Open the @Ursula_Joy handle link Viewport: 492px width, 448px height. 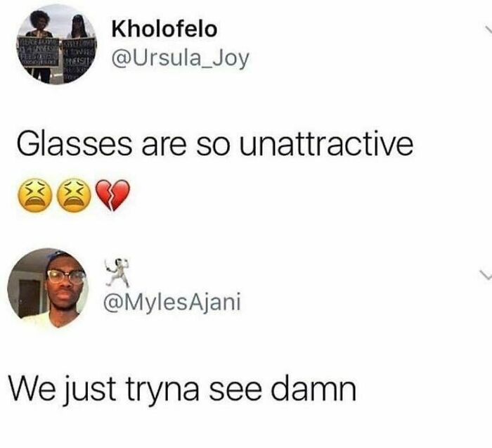click(181, 58)
